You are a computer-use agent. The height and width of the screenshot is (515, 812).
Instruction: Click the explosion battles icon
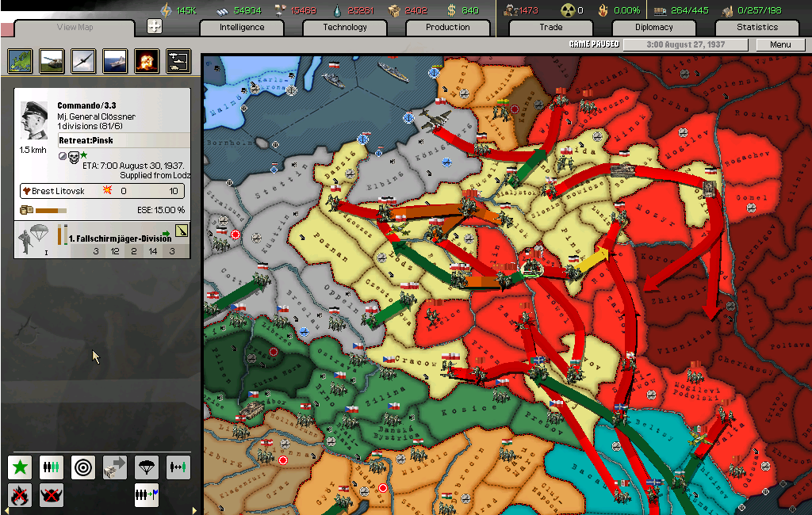(x=146, y=60)
